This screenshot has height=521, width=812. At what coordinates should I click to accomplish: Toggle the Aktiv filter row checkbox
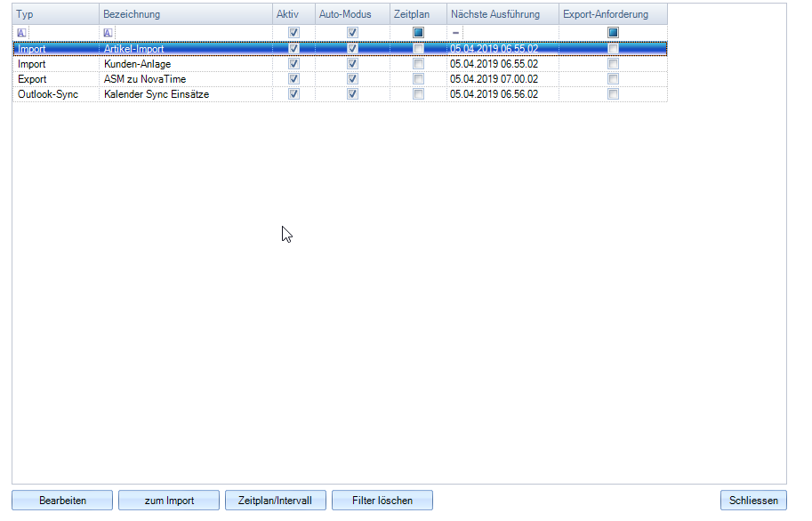tap(294, 33)
